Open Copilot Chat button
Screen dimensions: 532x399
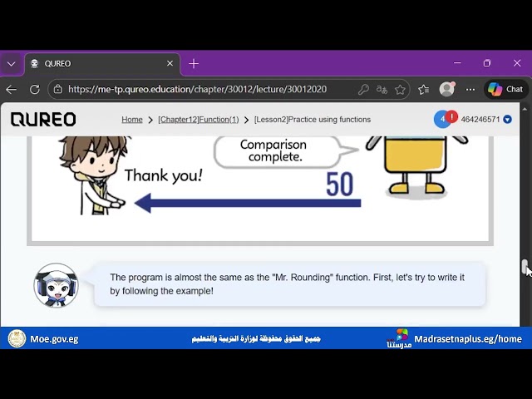[505, 89]
